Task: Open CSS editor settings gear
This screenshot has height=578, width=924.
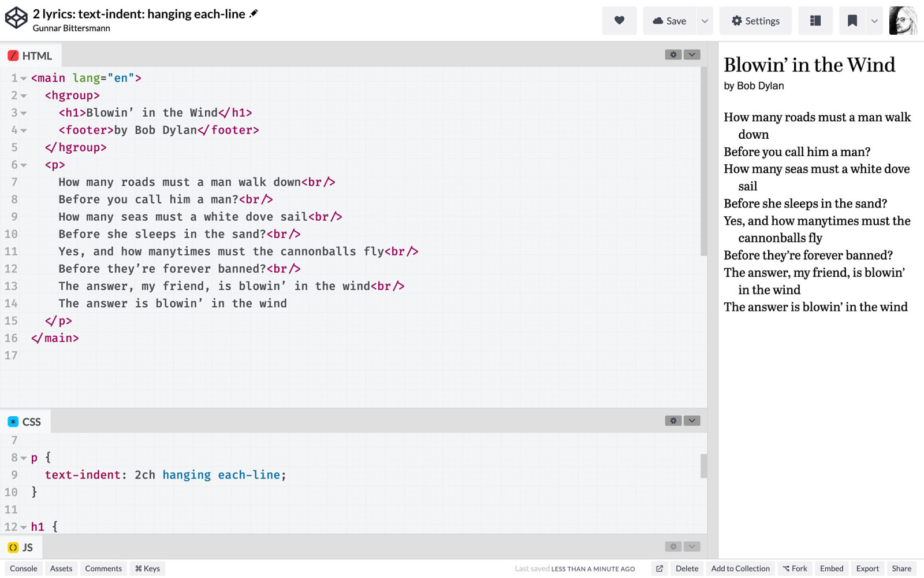Action: (673, 421)
